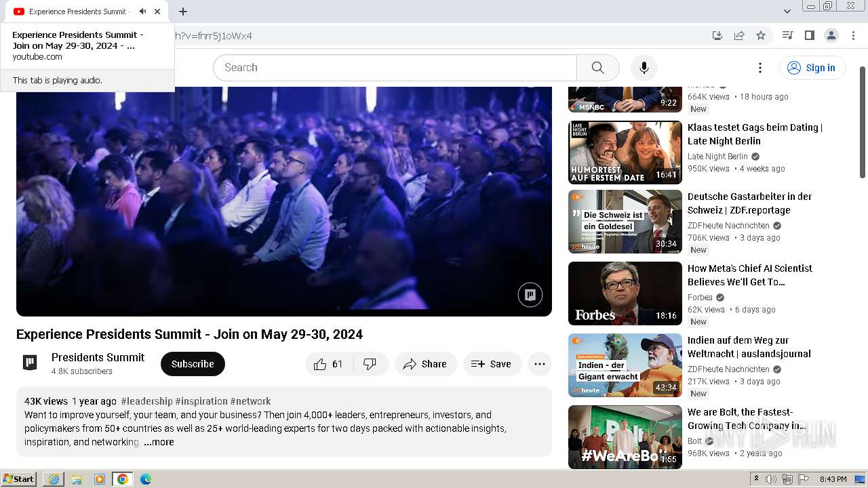Open MSNBC 9:22 video thumbnail
The width and height of the screenshot is (868, 488).
tap(625, 100)
